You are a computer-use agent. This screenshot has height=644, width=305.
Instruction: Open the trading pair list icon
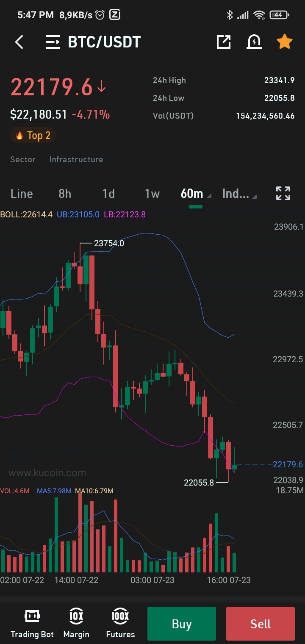[53, 42]
